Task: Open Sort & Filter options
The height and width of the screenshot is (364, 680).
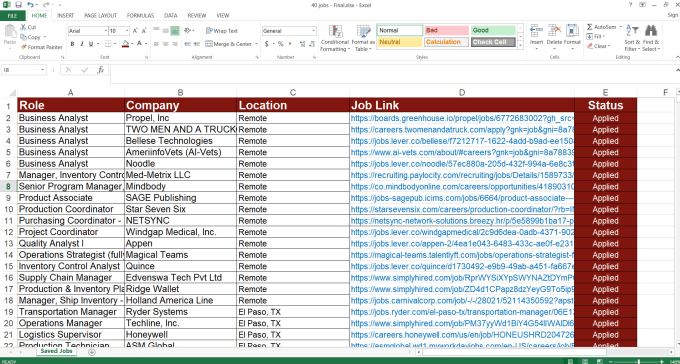Action: coord(632,38)
